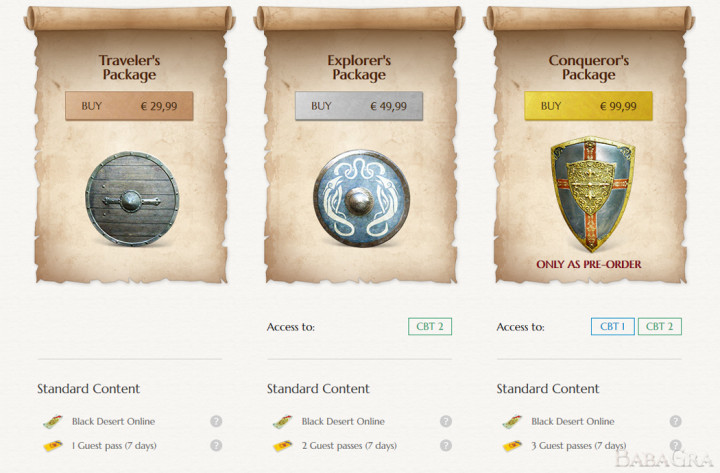Image resolution: width=720 pixels, height=473 pixels.
Task: Select CBT 2 badge under Conqueror's Package
Action: pyautogui.click(x=659, y=327)
